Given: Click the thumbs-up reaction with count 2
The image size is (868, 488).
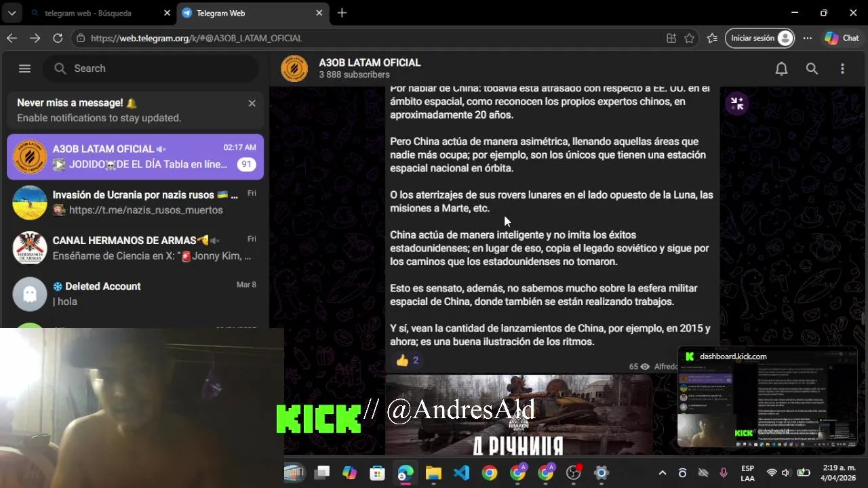Looking at the screenshot, I should pyautogui.click(x=408, y=361).
